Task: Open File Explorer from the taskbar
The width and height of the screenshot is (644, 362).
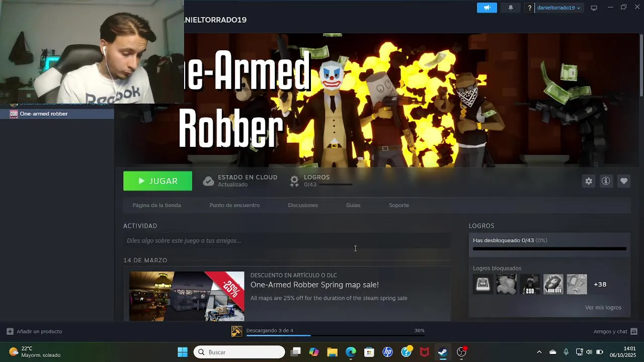Action: (332, 352)
